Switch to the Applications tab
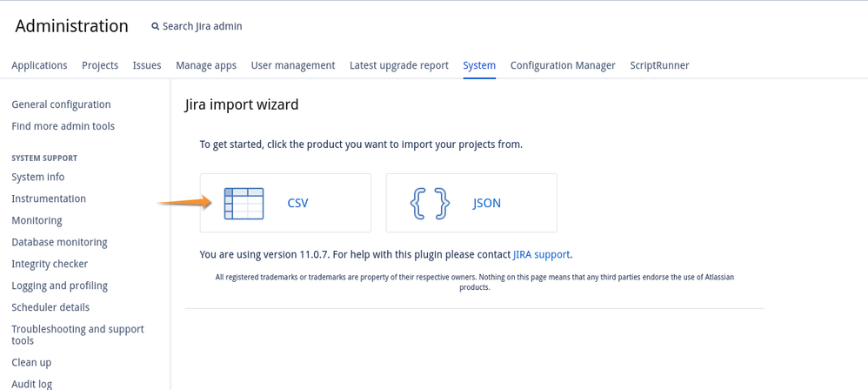This screenshot has width=868, height=390. pos(39,65)
